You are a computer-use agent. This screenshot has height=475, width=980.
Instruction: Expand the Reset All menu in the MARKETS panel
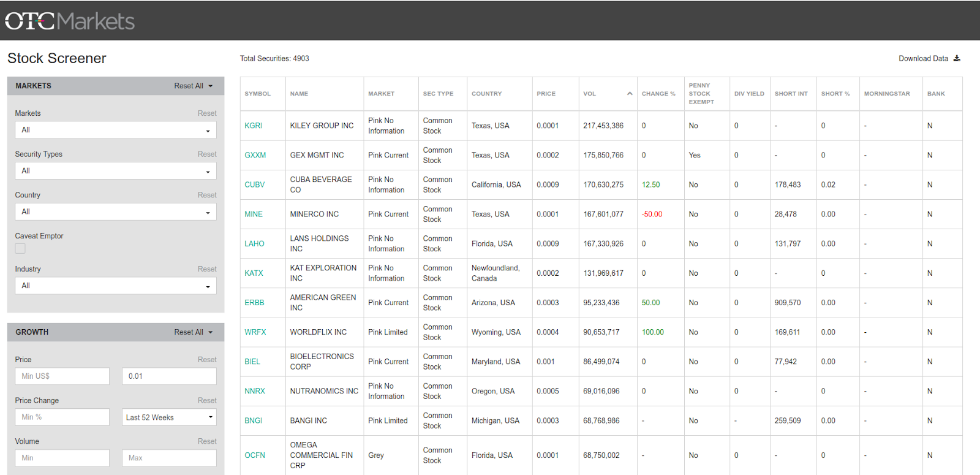click(194, 86)
